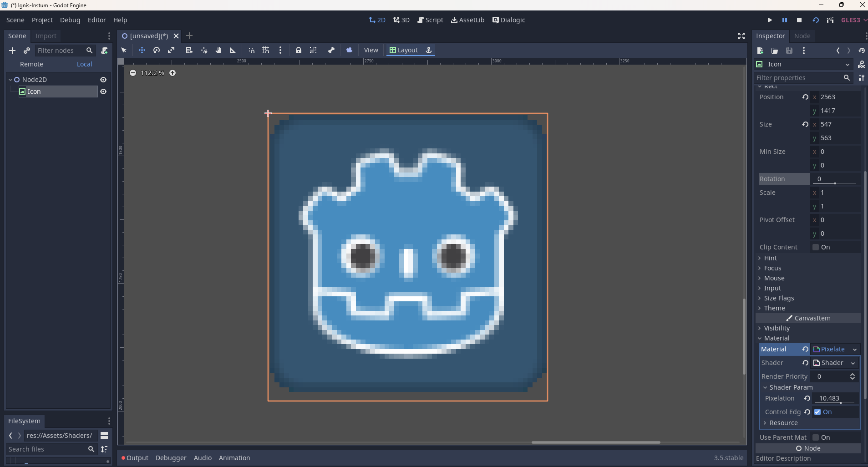Add a new node to scene
This screenshot has height=467, width=868.
pyautogui.click(x=12, y=51)
